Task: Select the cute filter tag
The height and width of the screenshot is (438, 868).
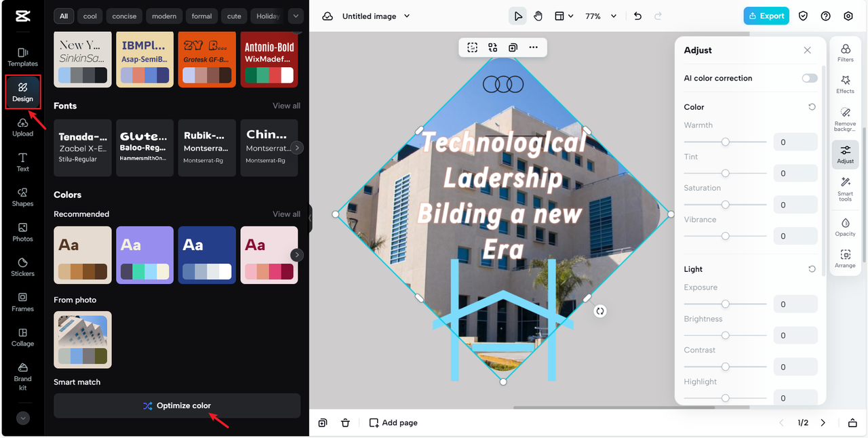Action: click(234, 16)
